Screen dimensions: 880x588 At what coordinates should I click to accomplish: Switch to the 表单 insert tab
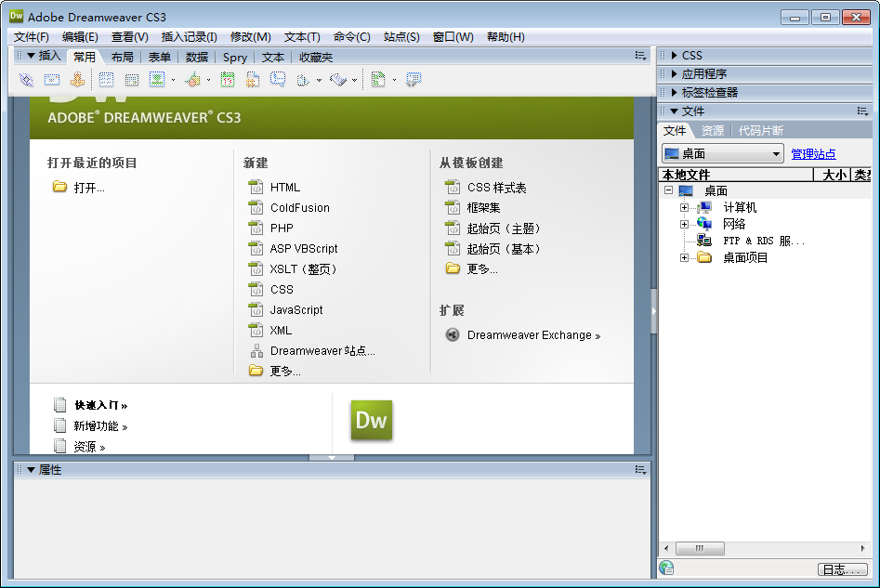tap(160, 58)
